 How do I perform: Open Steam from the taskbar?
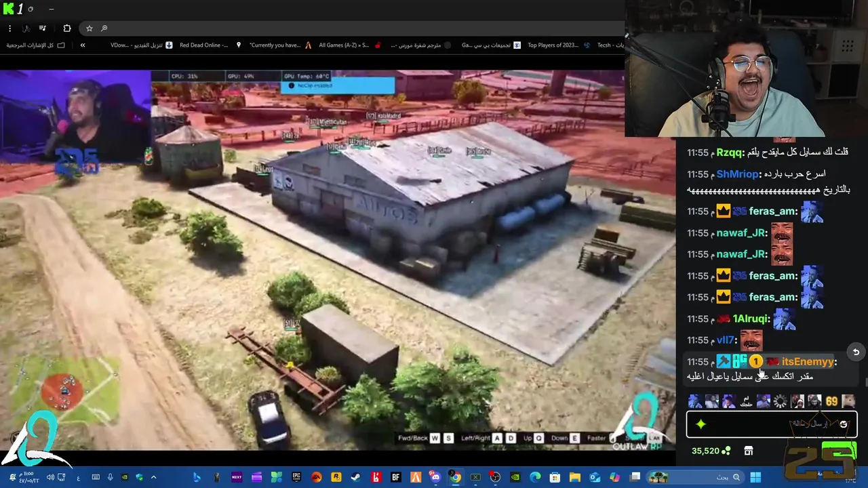tap(355, 477)
